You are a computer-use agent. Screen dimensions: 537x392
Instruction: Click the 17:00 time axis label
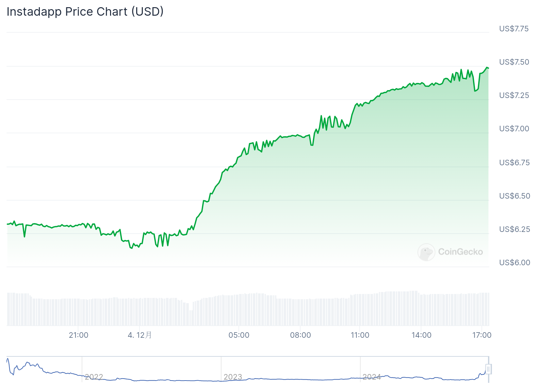coord(482,335)
